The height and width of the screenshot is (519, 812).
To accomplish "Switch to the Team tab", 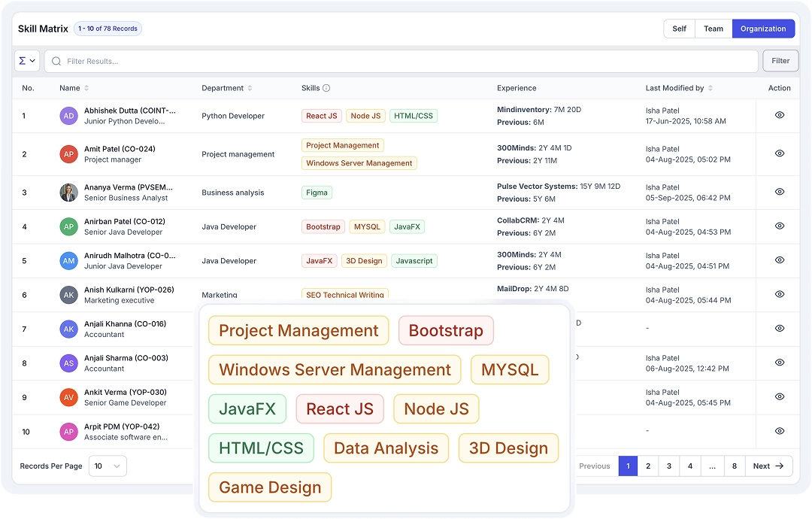I will [713, 29].
